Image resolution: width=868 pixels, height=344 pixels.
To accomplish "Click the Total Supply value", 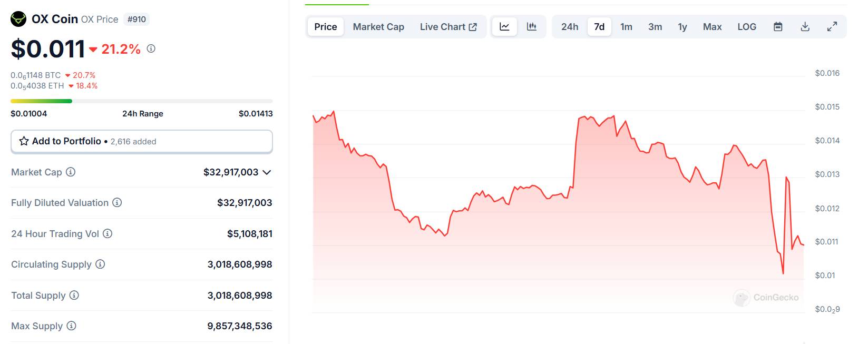I will coord(240,296).
